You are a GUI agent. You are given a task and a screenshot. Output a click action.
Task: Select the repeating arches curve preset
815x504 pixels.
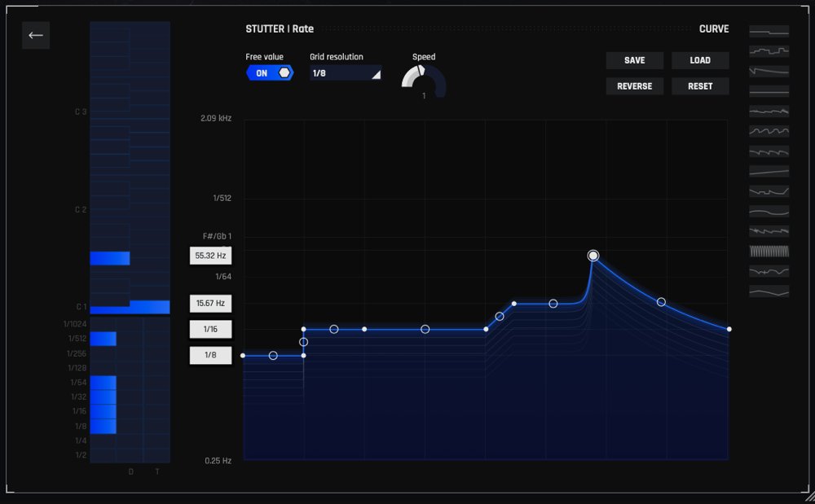pyautogui.click(x=769, y=131)
